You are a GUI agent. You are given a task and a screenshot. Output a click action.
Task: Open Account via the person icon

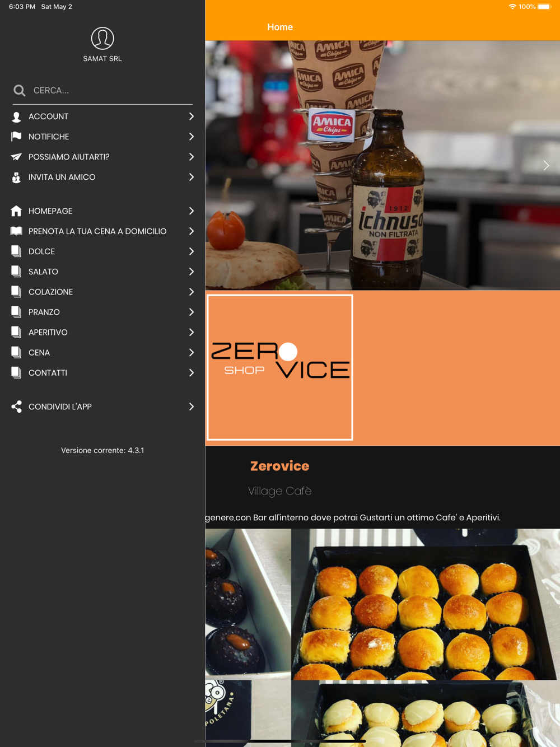(x=16, y=116)
